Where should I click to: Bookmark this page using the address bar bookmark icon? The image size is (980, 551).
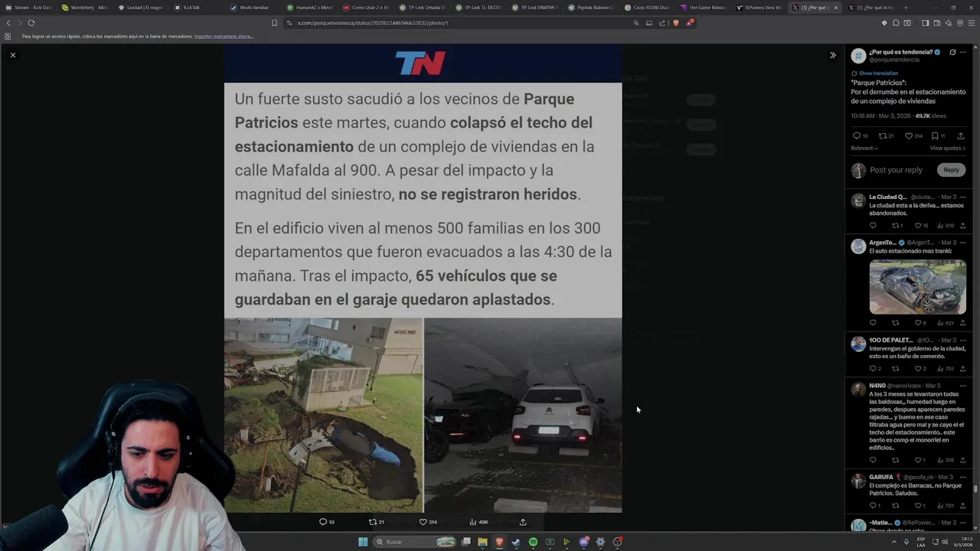(275, 23)
